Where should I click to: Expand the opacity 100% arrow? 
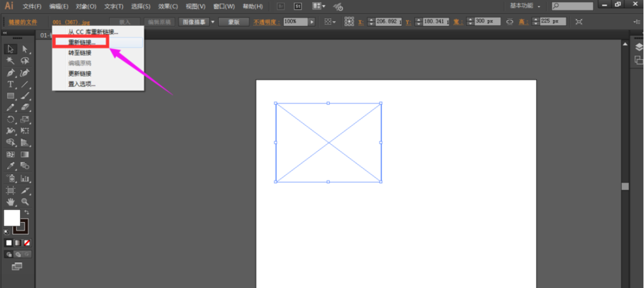click(311, 22)
